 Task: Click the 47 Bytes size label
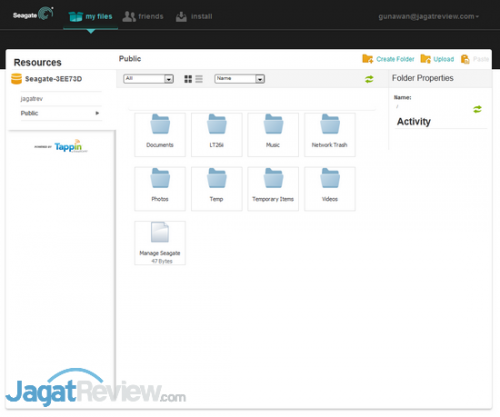[162, 261]
